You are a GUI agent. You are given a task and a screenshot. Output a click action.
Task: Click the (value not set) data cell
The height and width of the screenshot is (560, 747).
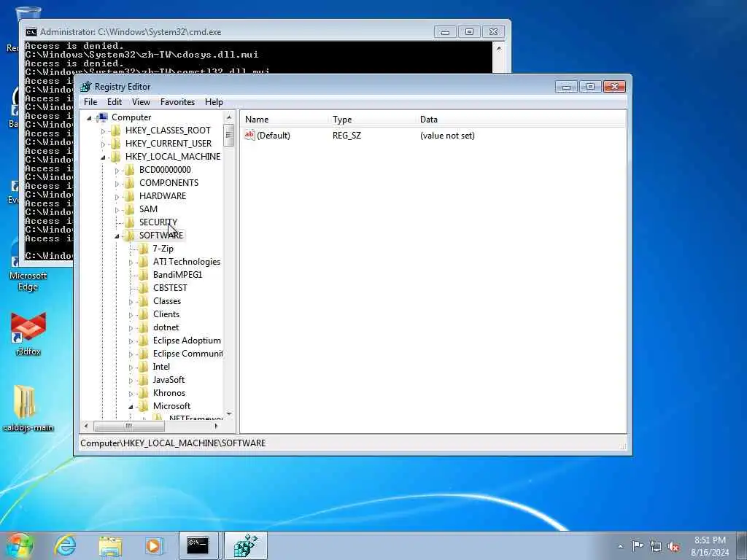tap(447, 136)
